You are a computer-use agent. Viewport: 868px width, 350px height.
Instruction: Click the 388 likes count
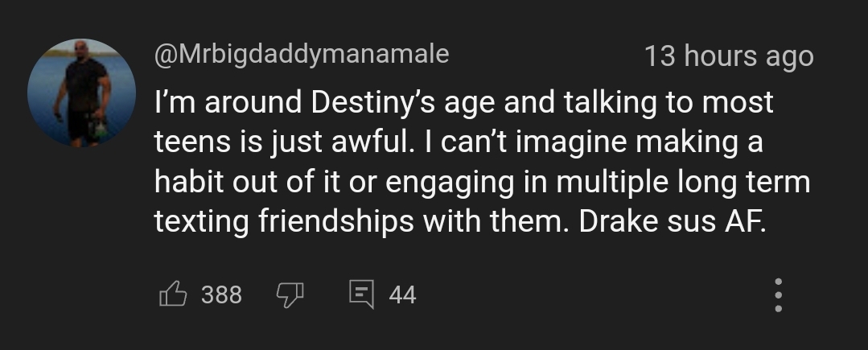coord(221,295)
